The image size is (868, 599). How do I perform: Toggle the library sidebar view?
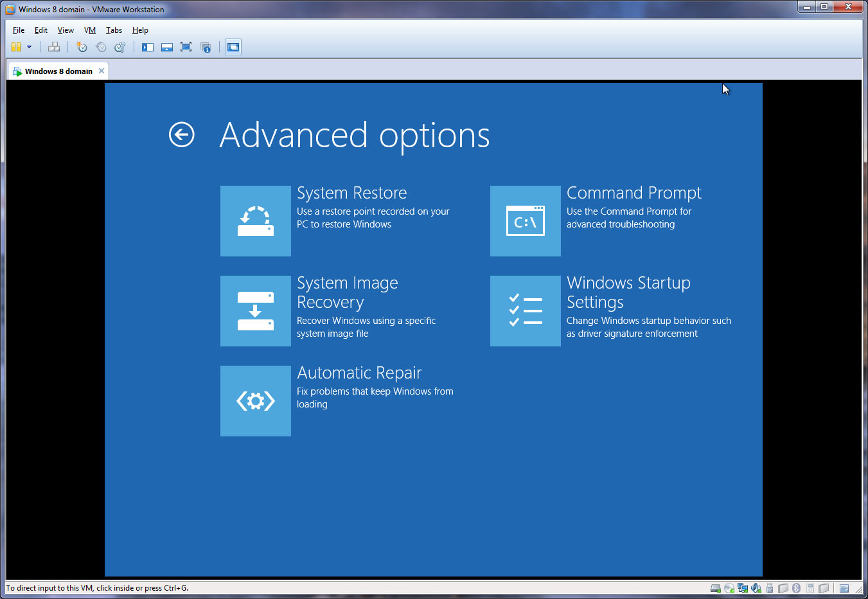point(148,47)
